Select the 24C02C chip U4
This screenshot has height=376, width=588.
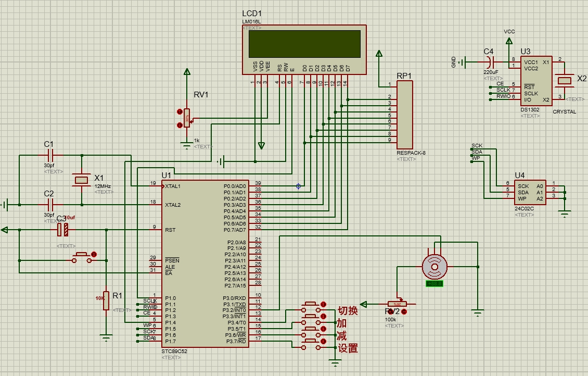pos(530,192)
